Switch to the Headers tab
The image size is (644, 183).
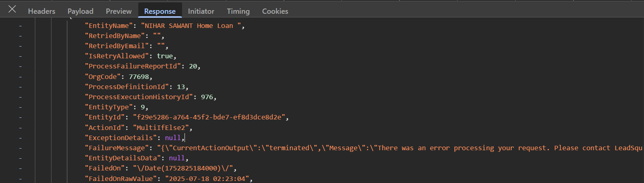point(41,11)
